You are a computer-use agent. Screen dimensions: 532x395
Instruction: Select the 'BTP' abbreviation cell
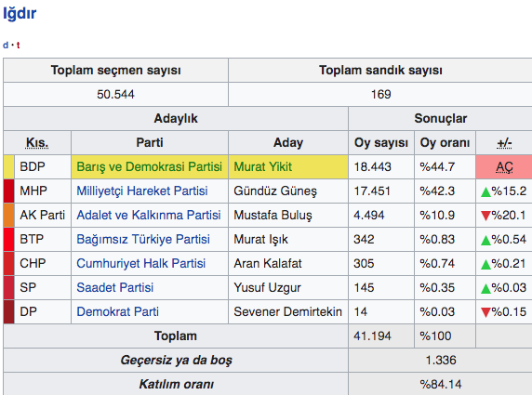point(43,240)
